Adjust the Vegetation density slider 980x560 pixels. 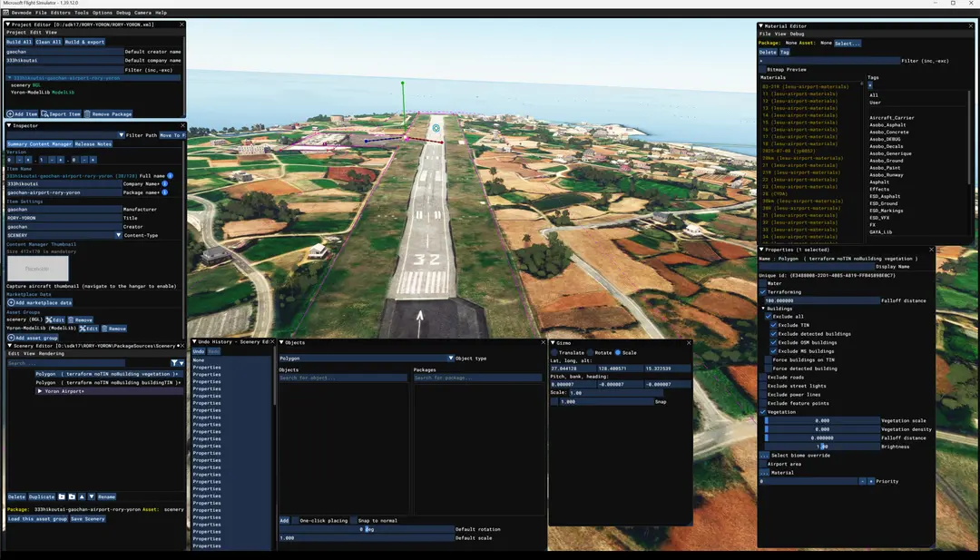[822, 429]
